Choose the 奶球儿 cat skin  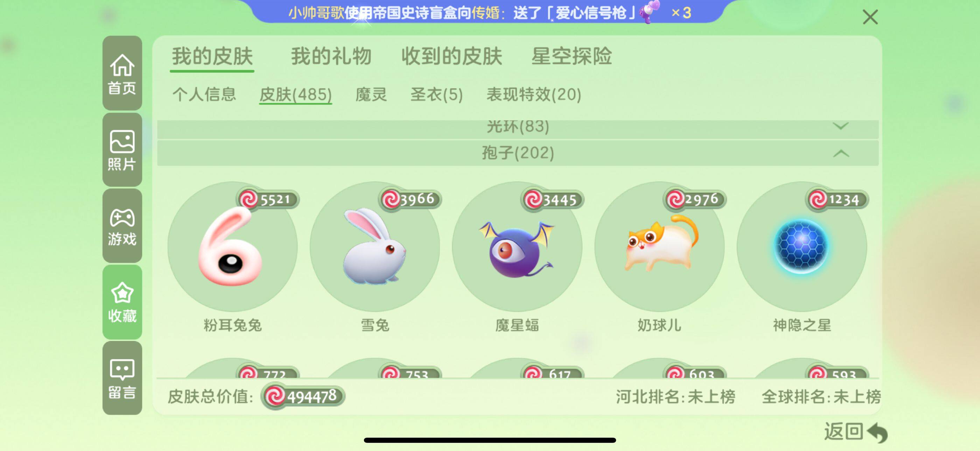659,246
